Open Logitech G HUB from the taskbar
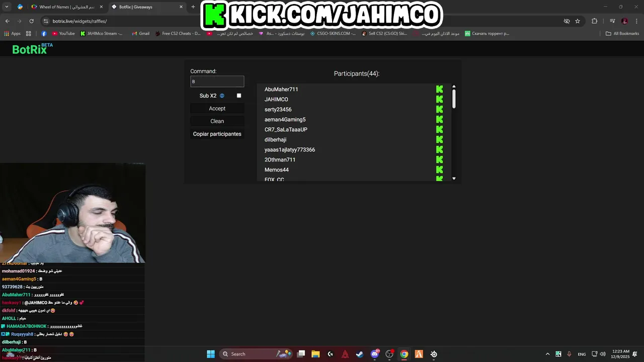644x362 pixels. 331,354
